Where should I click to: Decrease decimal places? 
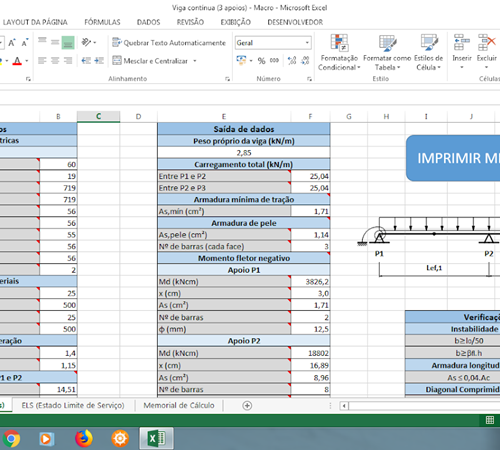pos(305,60)
